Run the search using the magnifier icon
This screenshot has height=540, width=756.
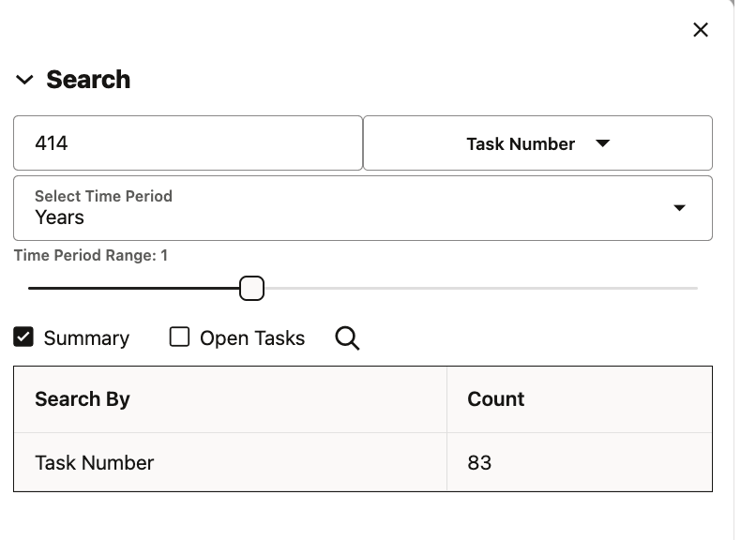point(346,338)
